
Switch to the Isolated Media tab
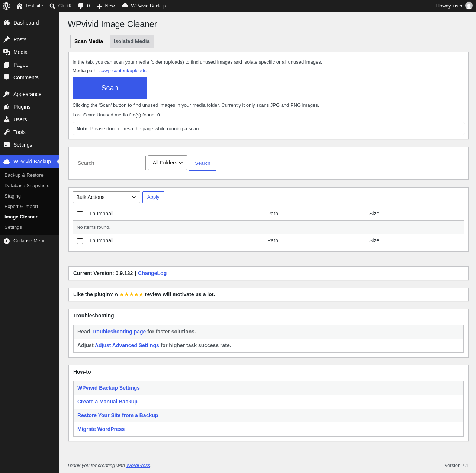point(132,41)
